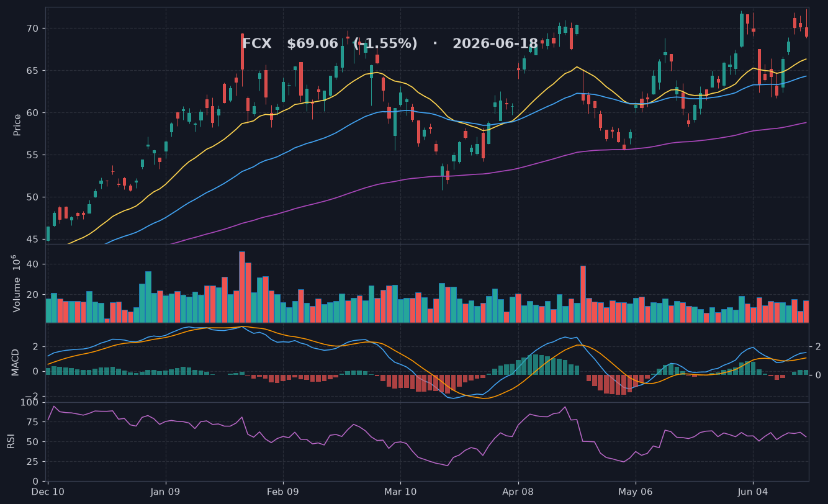
Task: Click the Jan 09 date tick
Action: tap(166, 491)
